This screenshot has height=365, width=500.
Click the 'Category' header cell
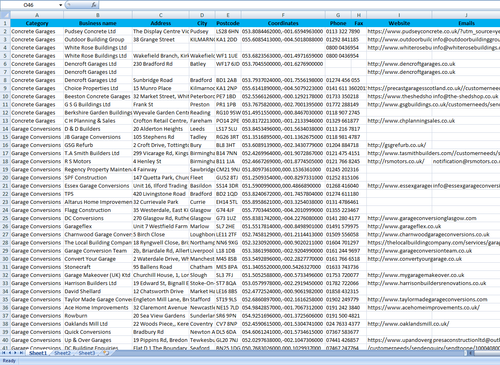click(37, 23)
